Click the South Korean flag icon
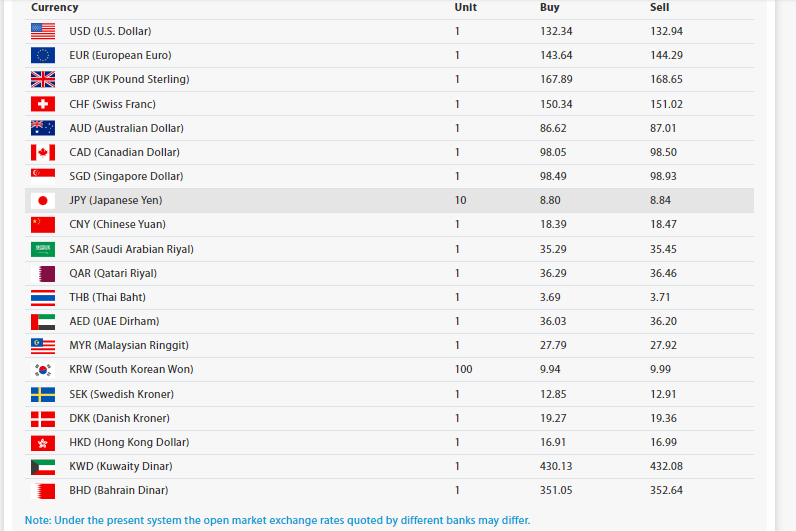Image resolution: width=796 pixels, height=531 pixels. tap(43, 369)
